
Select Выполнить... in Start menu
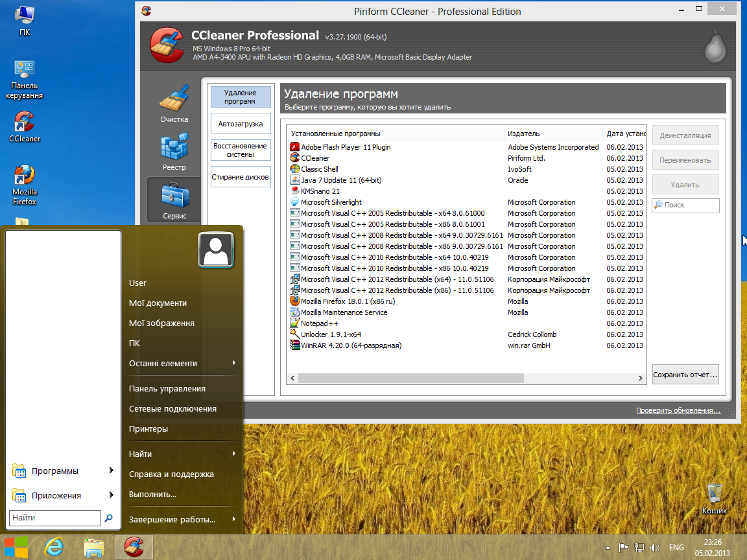click(x=153, y=495)
